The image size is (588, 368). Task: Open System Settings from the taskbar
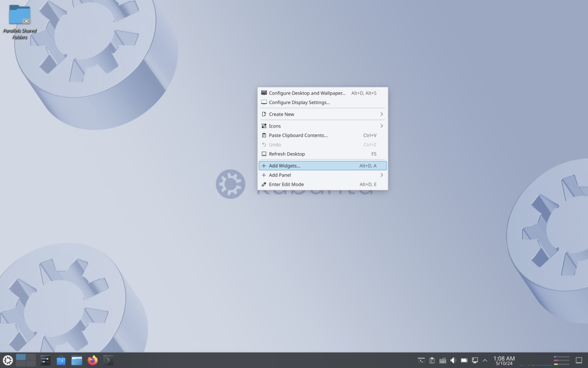pyautogui.click(x=45, y=361)
